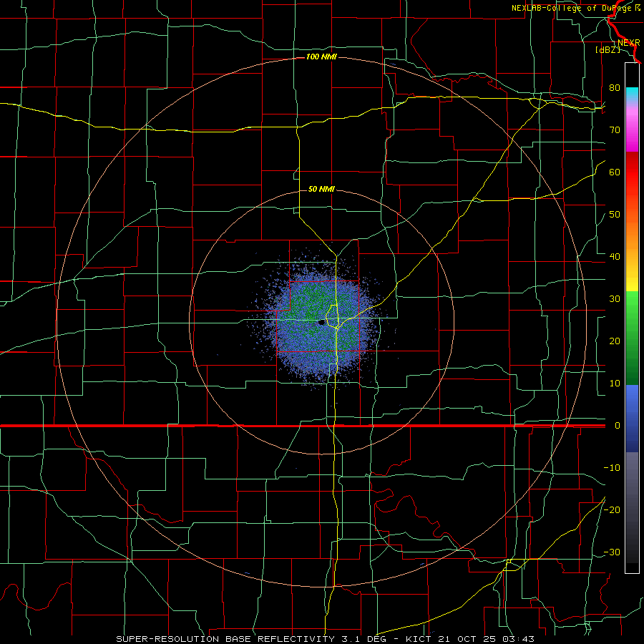Click the 10 value on the dBZ scale
This screenshot has height=644, width=644.
(x=615, y=384)
